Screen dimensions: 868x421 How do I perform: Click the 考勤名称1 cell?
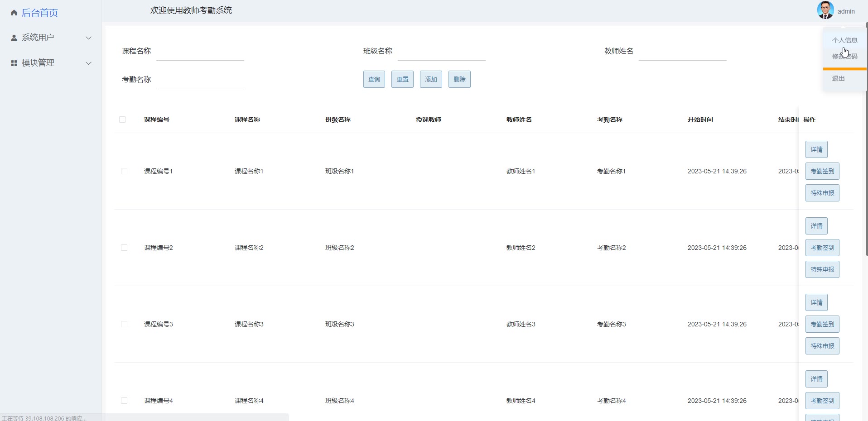(x=612, y=171)
